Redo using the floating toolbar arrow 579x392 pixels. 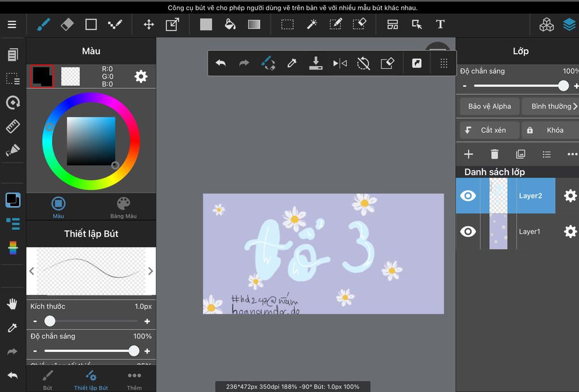[x=244, y=63]
